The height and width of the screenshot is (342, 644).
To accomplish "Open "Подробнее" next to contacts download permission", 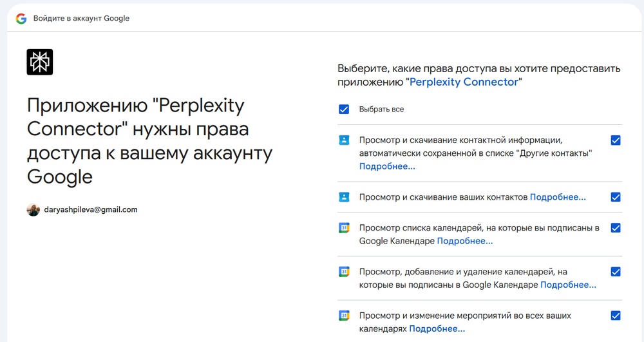I will tap(558, 197).
